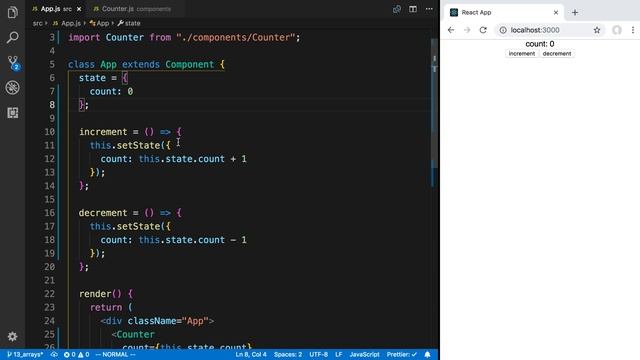Open a new browser tab
This screenshot has height=360, width=640.
575,13
